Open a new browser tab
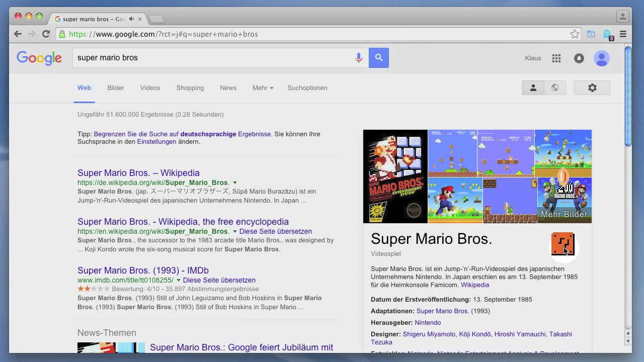 click(156, 19)
